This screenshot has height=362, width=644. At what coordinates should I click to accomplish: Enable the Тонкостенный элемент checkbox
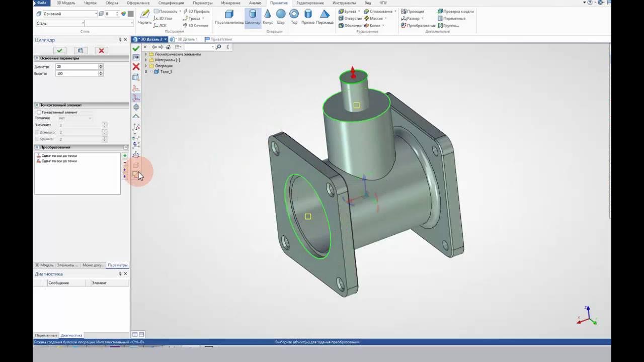point(39,112)
